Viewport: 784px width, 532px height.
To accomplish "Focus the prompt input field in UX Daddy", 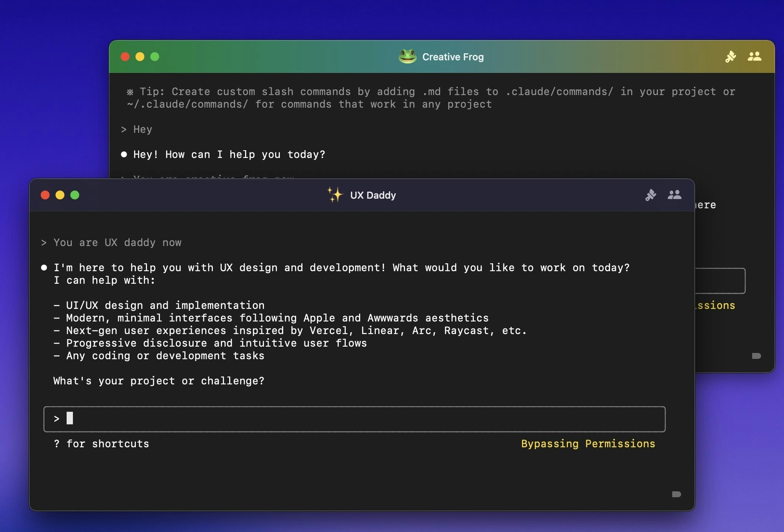I will pyautogui.click(x=354, y=419).
